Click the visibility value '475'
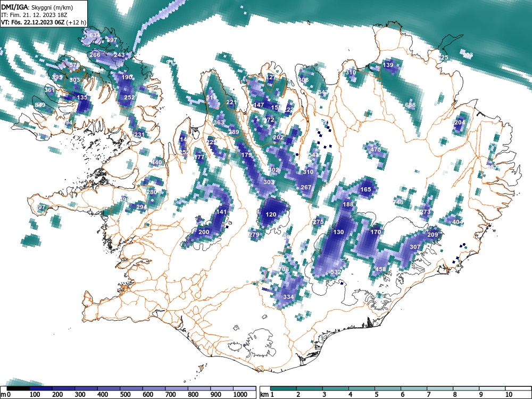Screen dimensions: 532x399 (376, 149)
